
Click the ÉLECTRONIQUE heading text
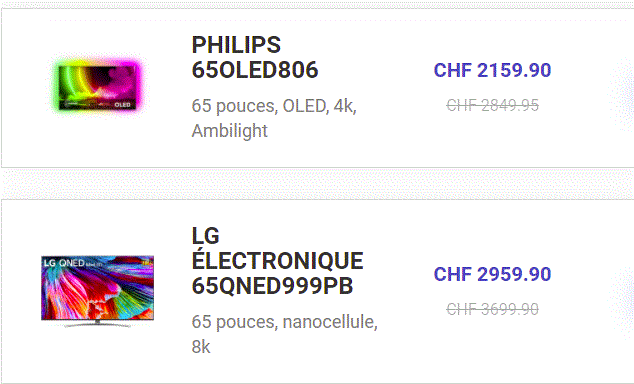[277, 260]
